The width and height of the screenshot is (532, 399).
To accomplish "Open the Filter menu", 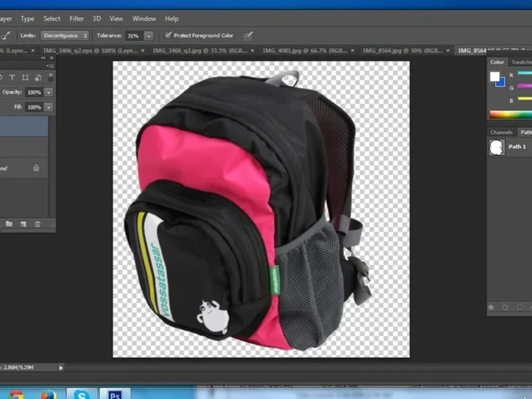I will (76, 19).
